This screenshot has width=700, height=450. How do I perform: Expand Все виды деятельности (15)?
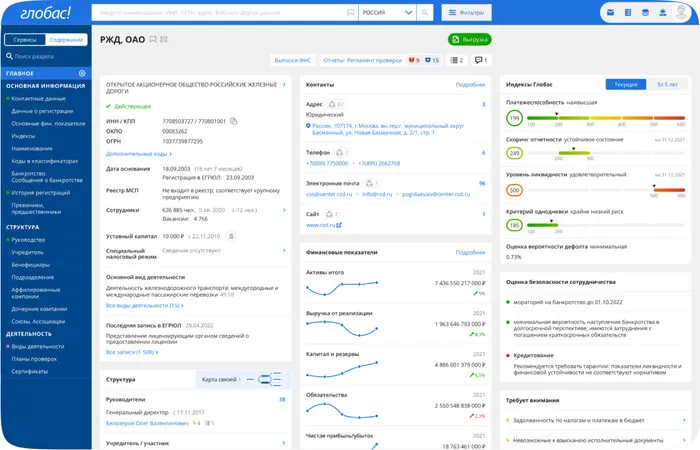tap(145, 305)
